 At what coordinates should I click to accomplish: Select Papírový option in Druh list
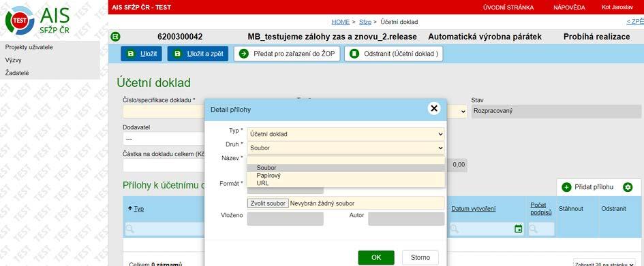(346, 176)
